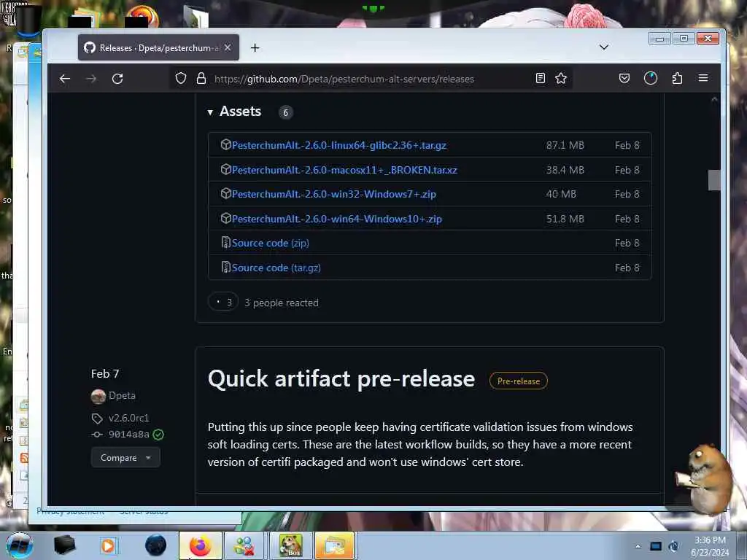This screenshot has height=560, width=747.
Task: Click the green verified check icon
Action: click(158, 435)
